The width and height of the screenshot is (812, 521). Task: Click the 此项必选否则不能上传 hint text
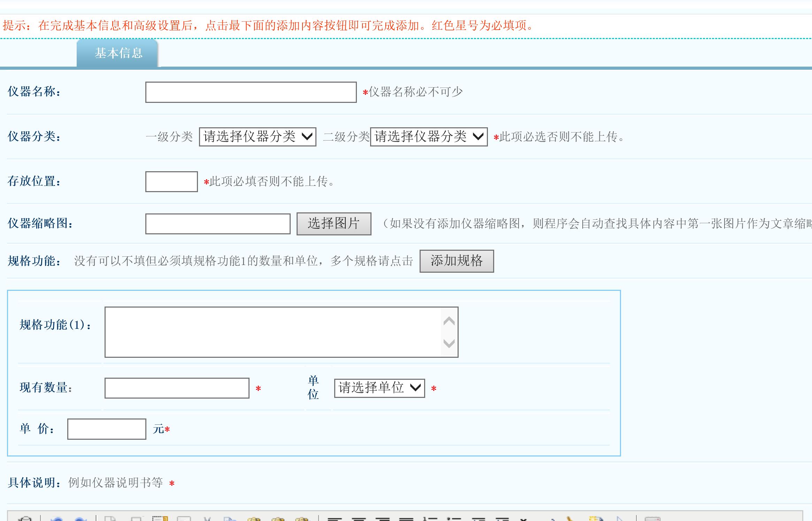(x=562, y=137)
